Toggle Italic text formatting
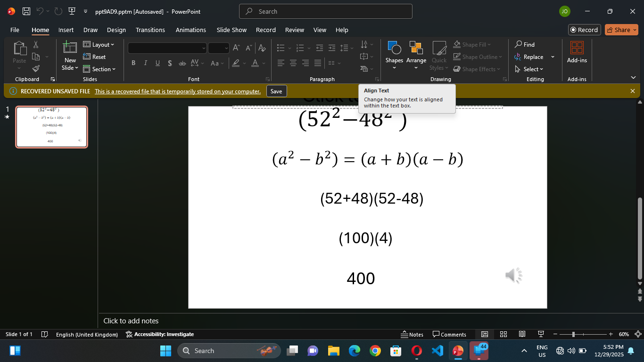Screen dimensions: 644x362 (x=145, y=63)
